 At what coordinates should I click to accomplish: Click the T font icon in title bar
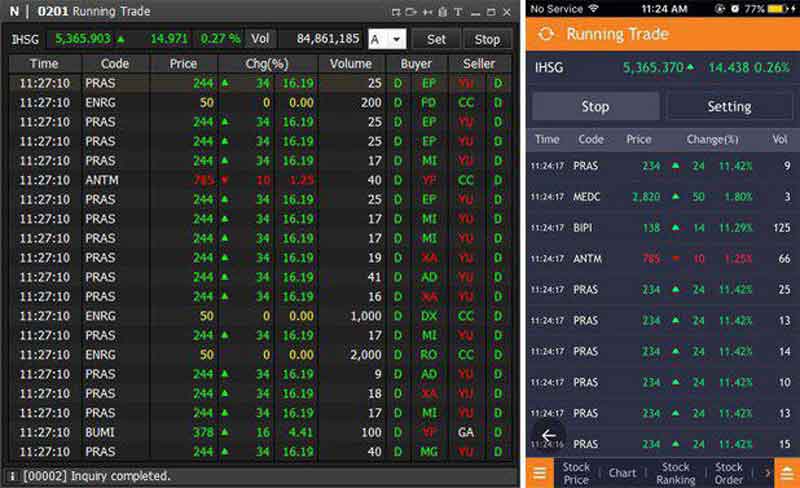[458, 12]
